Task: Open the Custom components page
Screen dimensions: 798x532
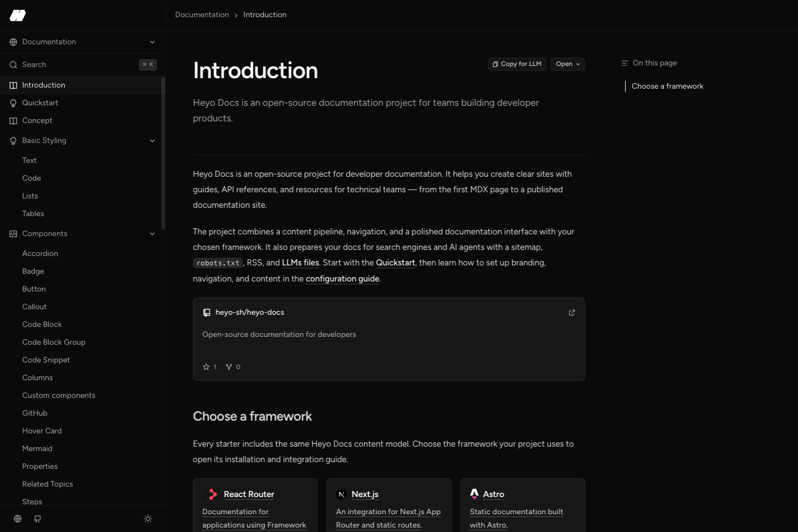Action: click(59, 396)
